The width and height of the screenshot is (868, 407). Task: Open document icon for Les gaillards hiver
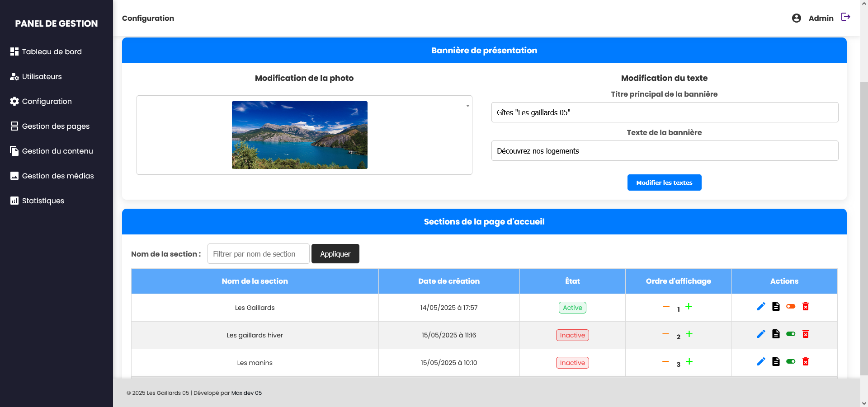(x=776, y=334)
